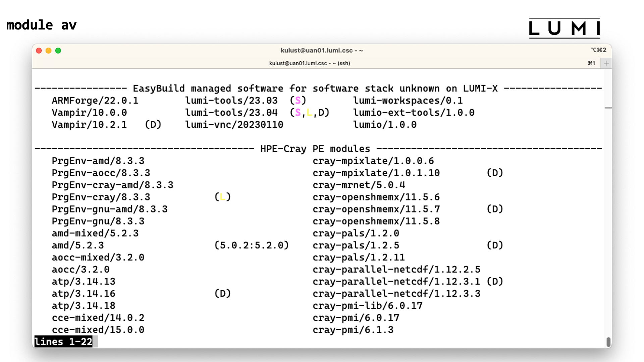This screenshot has height=362, width=644.
Task: Click the atp/3.14.13 entry
Action: (x=84, y=282)
